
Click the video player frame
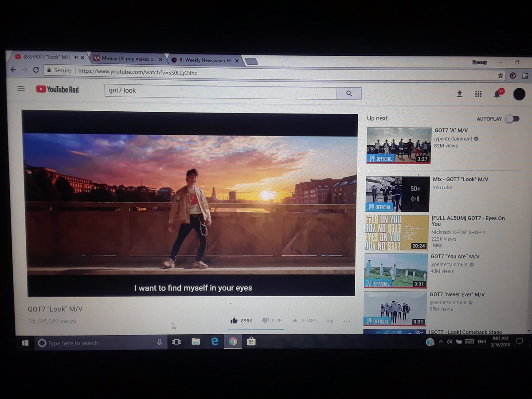191,204
